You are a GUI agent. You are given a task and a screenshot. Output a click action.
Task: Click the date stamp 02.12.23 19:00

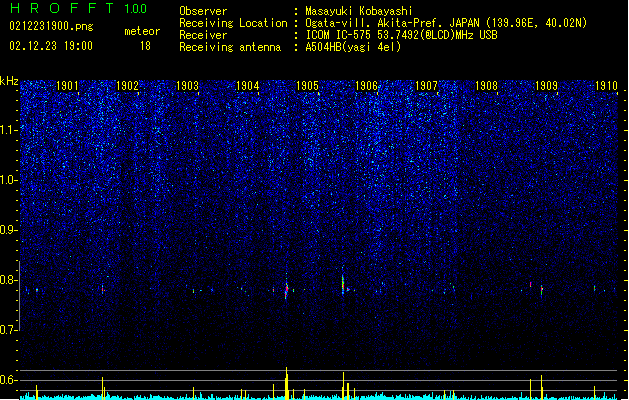pos(51,46)
